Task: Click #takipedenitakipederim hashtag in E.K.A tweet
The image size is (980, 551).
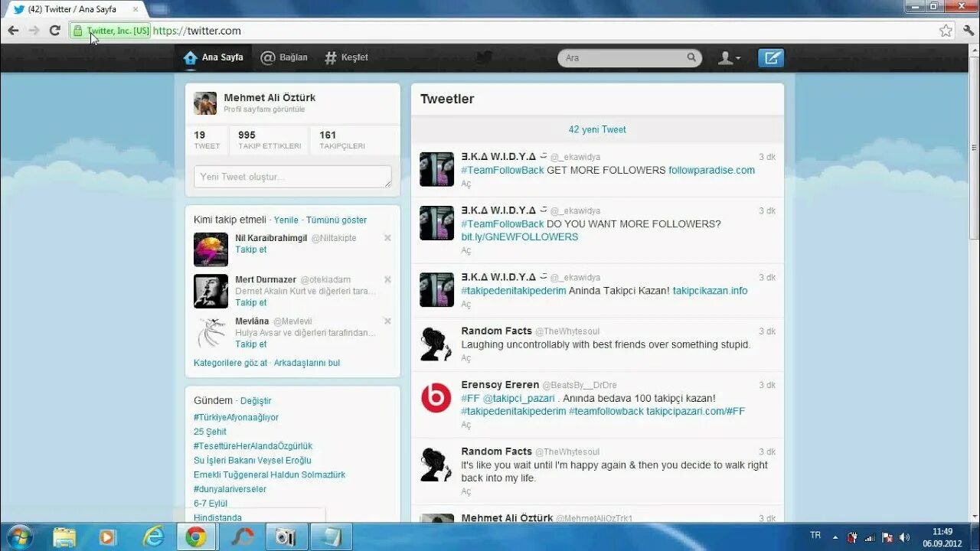Action: [513, 291]
